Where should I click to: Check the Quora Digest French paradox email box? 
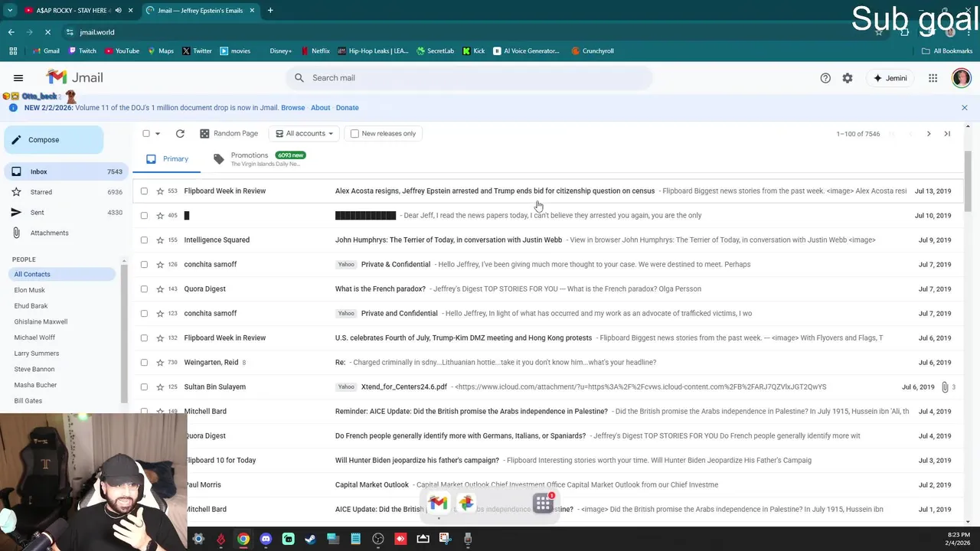pos(144,289)
